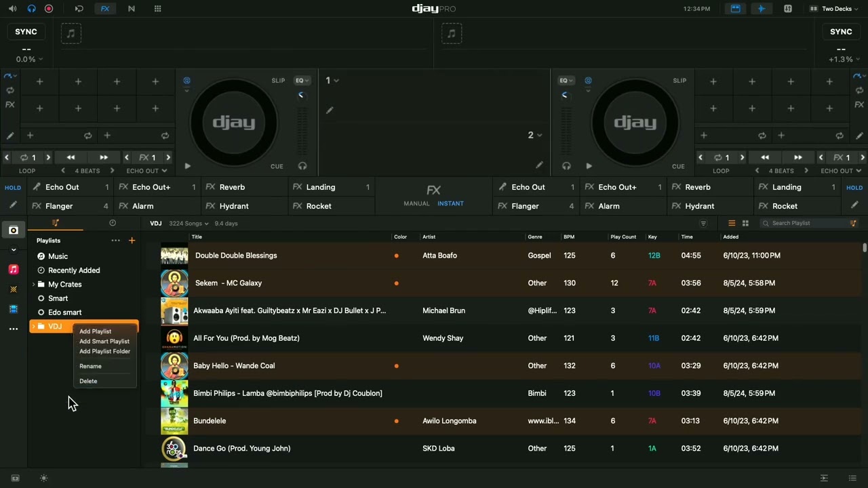The height and width of the screenshot is (488, 868).
Task: Open the Neural Mix 'N' icon
Action: (132, 9)
